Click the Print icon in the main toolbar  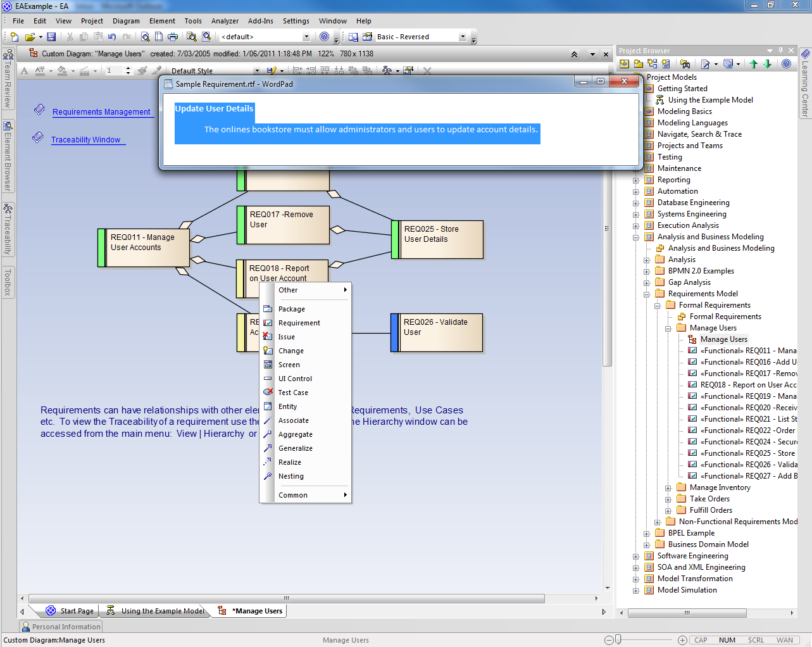172,37
